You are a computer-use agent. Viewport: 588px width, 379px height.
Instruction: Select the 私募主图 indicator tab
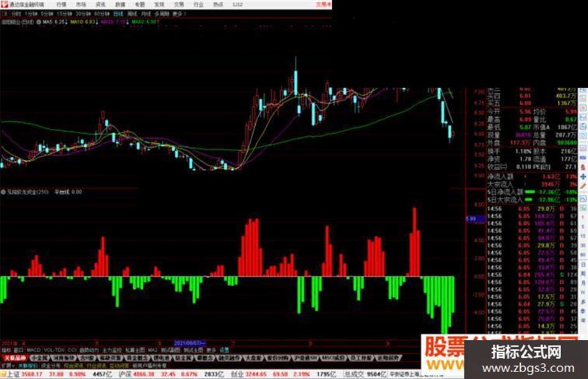pyautogui.click(x=134, y=350)
